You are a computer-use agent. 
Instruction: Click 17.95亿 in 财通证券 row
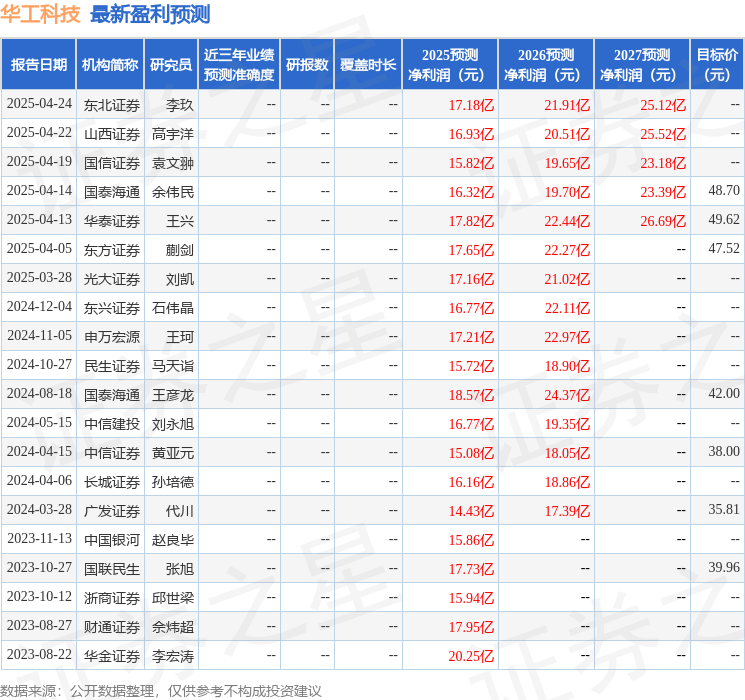[x=471, y=627]
